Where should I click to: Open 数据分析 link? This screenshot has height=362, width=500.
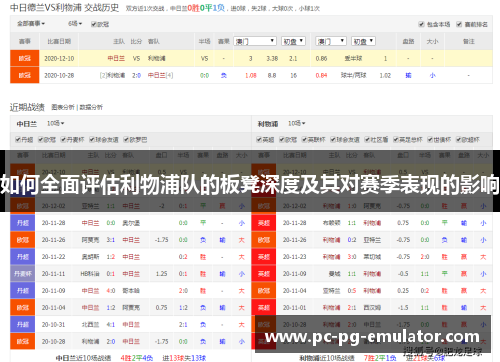click(91, 107)
